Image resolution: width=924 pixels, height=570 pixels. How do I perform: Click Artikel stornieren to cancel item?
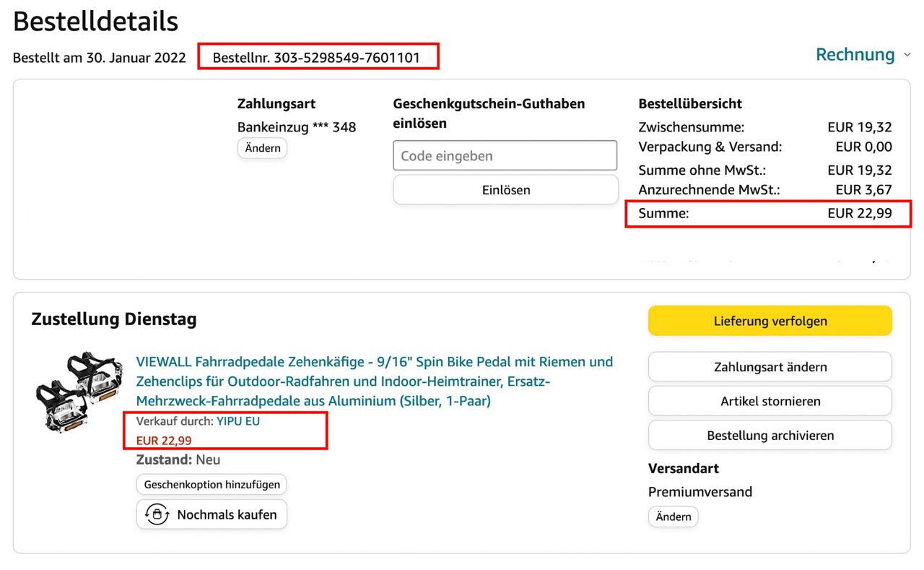point(770,401)
